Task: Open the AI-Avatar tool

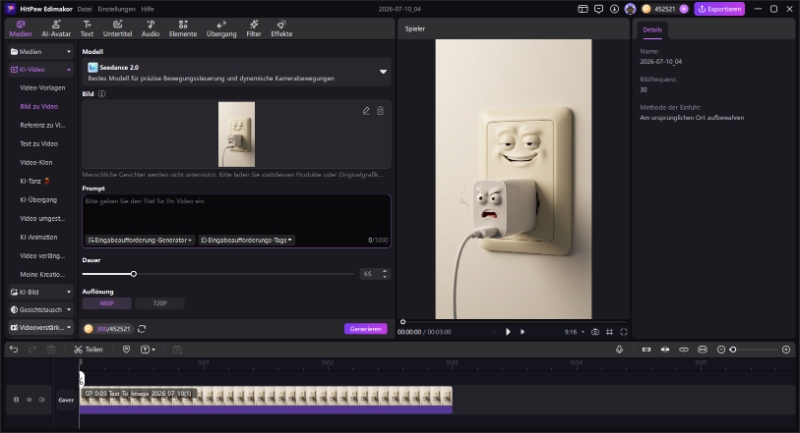Action: tap(56, 29)
